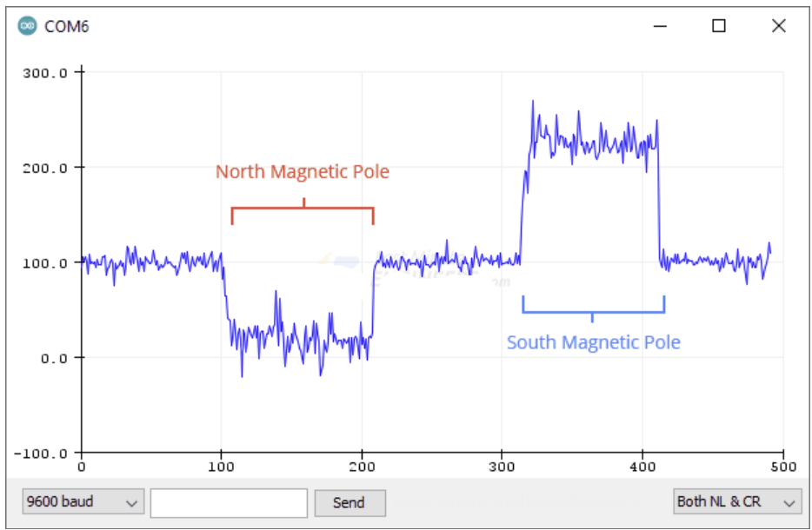Viewport: 812px width, 530px height.
Task: Click the 100.0 y-axis label
Action: tap(46, 262)
